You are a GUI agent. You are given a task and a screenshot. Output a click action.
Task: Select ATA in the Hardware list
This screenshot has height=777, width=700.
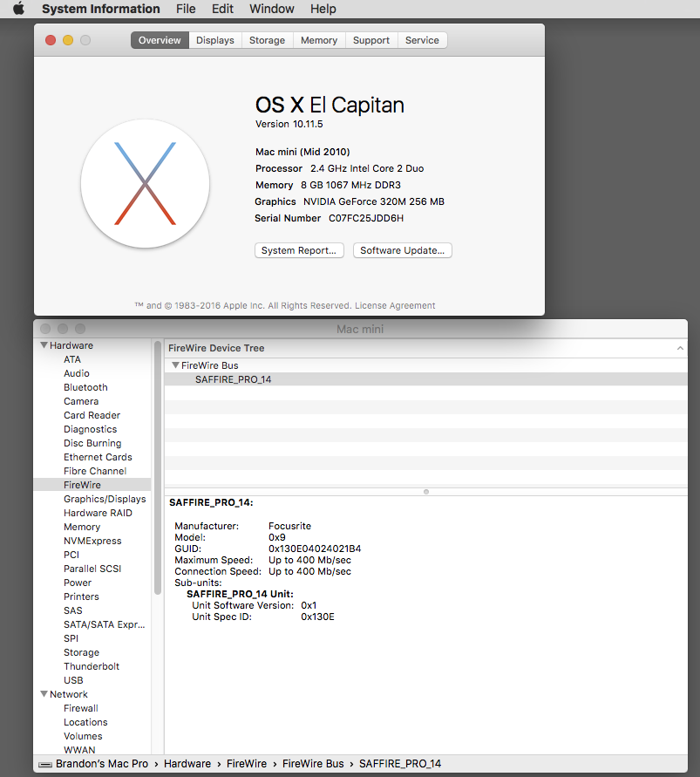72,359
